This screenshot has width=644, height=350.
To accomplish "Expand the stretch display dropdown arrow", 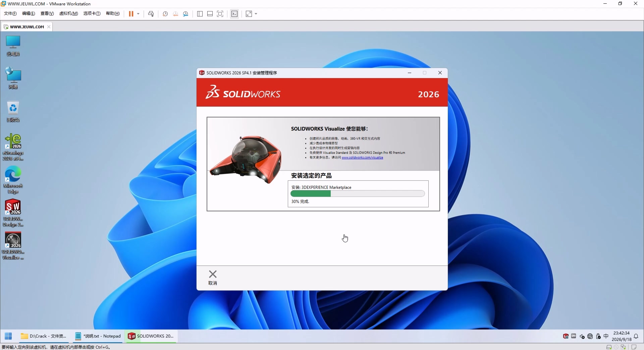I will click(256, 14).
